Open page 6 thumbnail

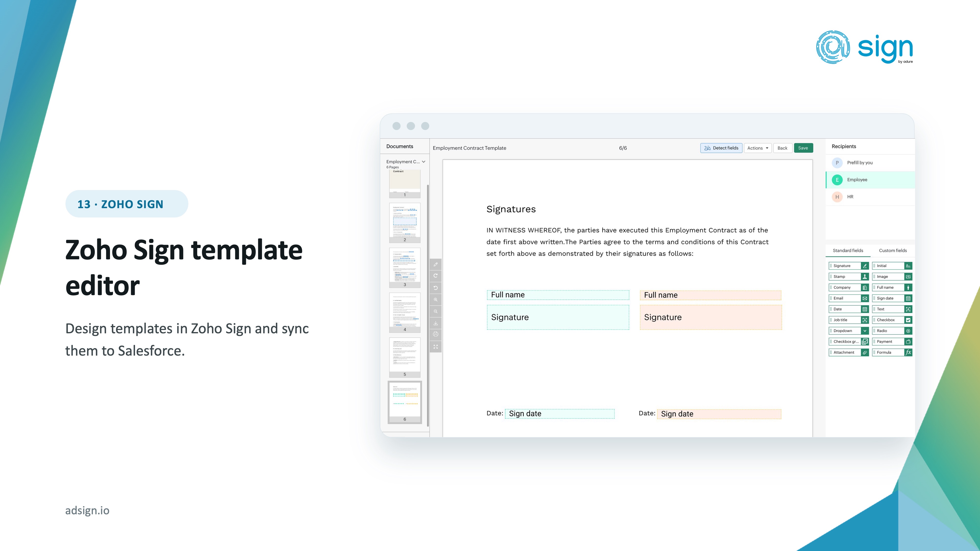(404, 402)
